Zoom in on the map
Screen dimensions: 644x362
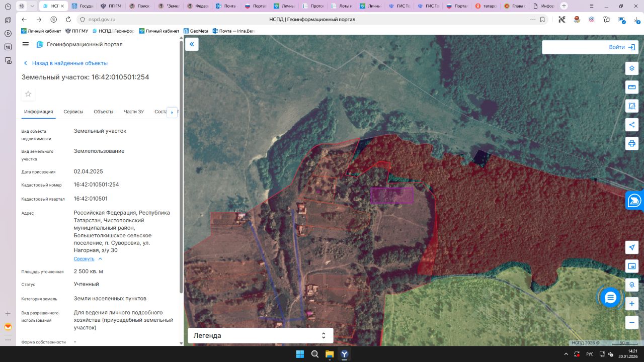point(632,304)
